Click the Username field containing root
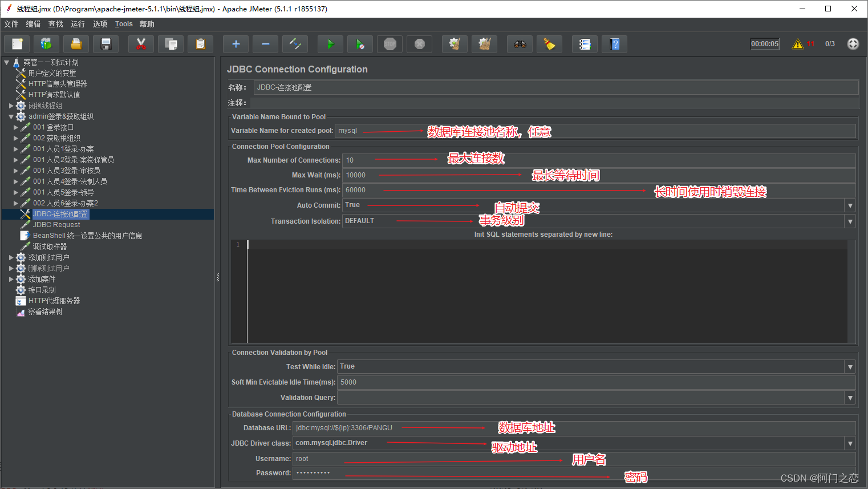The width and height of the screenshot is (868, 489). pos(574,459)
